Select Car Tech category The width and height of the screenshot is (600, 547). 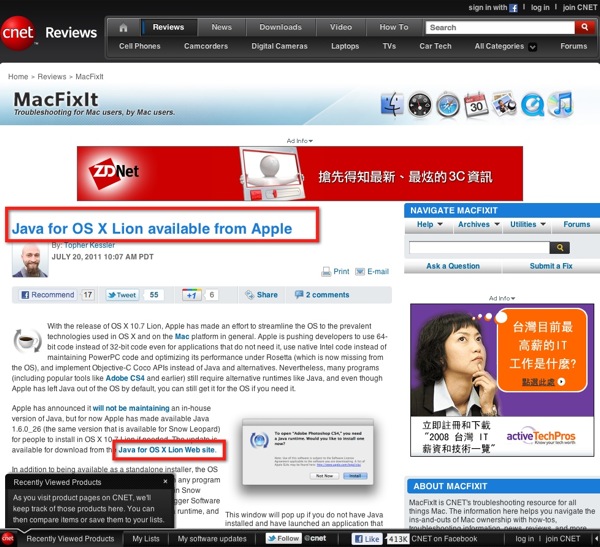(435, 46)
